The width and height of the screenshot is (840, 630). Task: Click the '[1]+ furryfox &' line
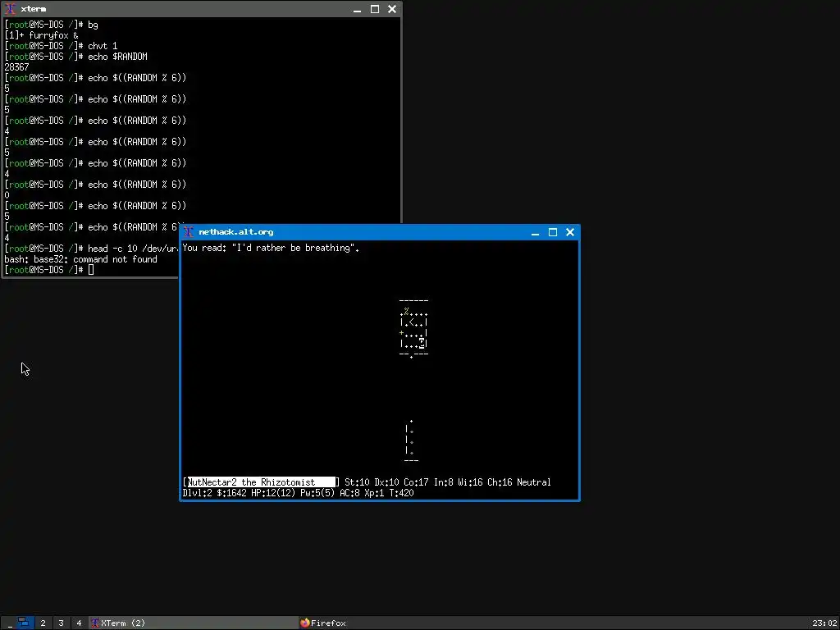coord(41,35)
